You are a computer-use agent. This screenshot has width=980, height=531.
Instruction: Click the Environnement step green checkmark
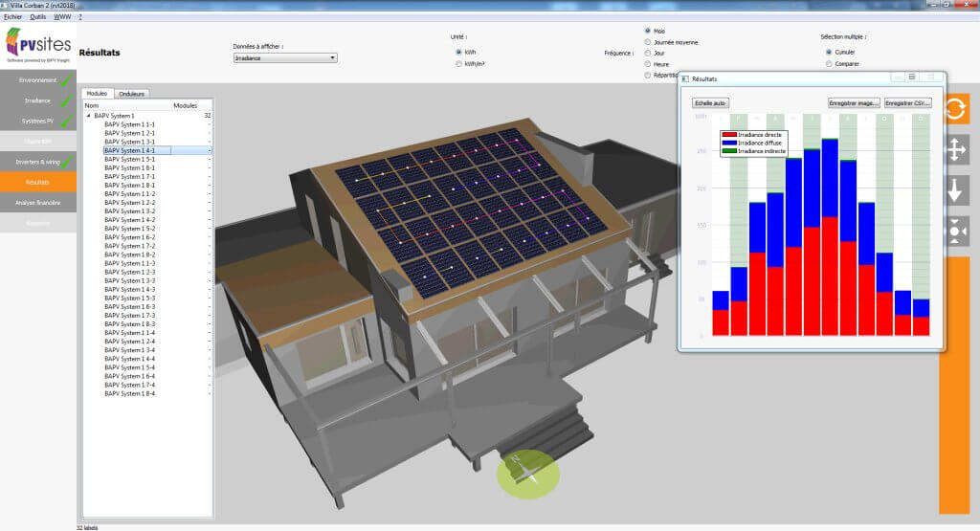click(x=64, y=80)
